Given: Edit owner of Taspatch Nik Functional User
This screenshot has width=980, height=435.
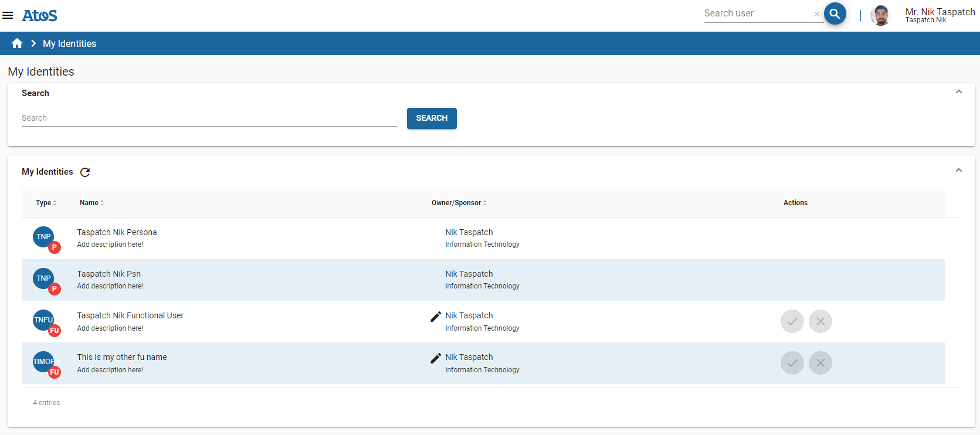Looking at the screenshot, I should click(435, 317).
